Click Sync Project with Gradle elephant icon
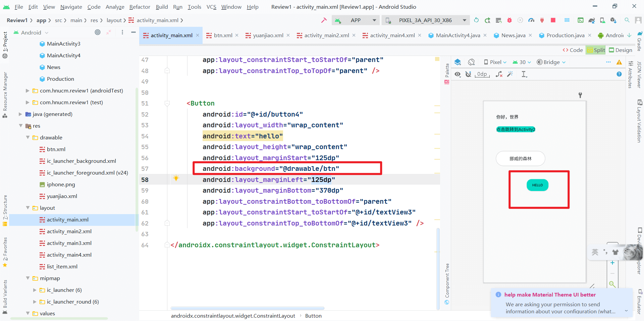Image resolution: width=644 pixels, height=321 pixels. point(592,20)
